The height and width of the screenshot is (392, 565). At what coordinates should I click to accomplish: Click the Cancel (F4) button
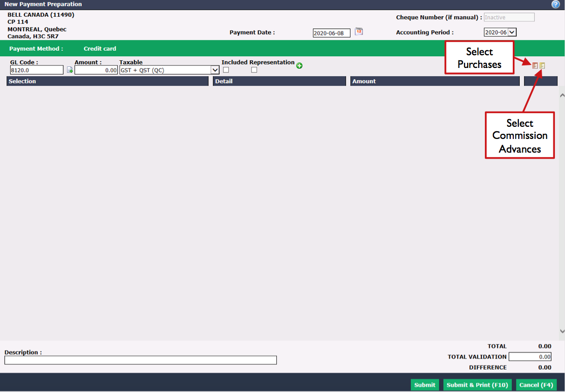pyautogui.click(x=536, y=385)
